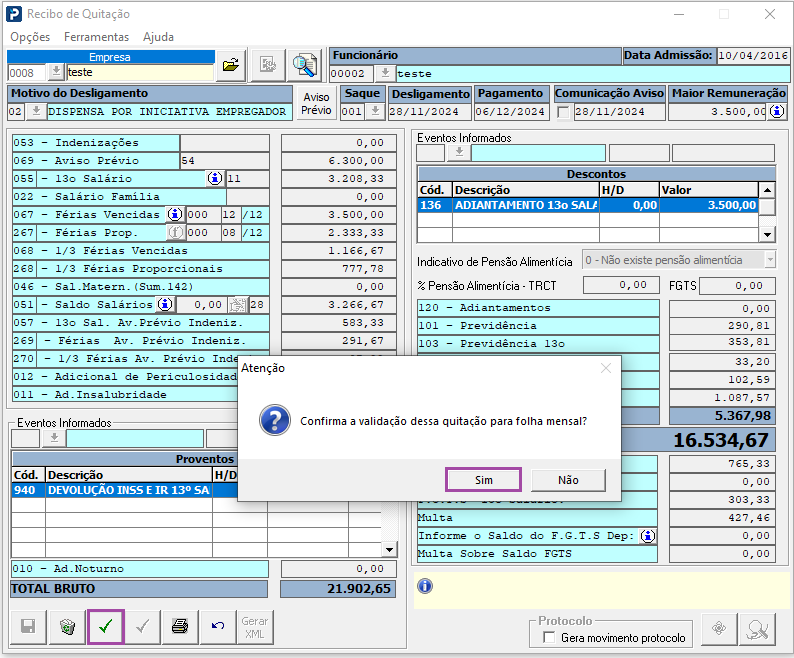The width and height of the screenshot is (794, 658).
Task: Click the green checkmark validate button
Action: 105,627
